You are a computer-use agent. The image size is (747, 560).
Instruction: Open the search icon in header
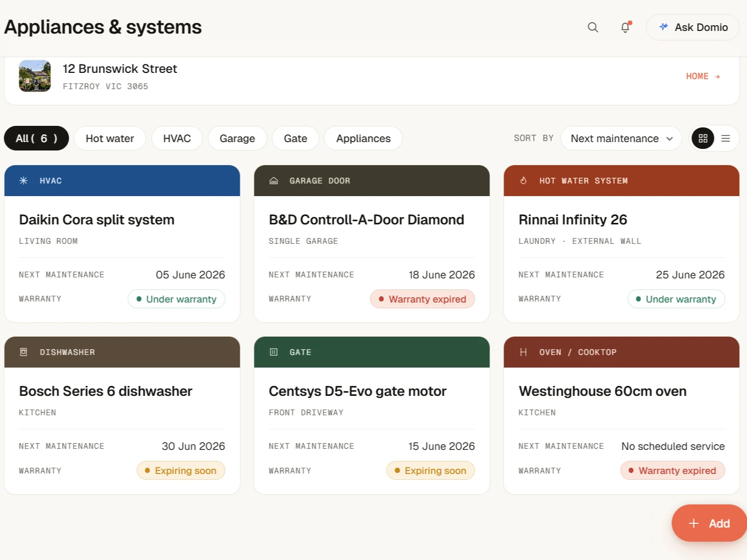[x=593, y=27]
